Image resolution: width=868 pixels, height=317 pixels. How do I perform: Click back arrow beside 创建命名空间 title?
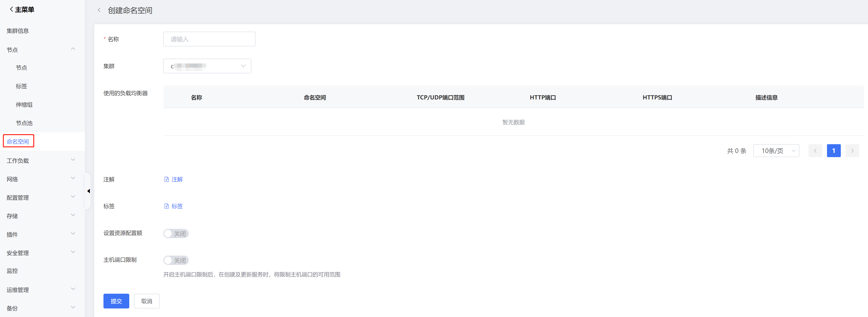99,10
